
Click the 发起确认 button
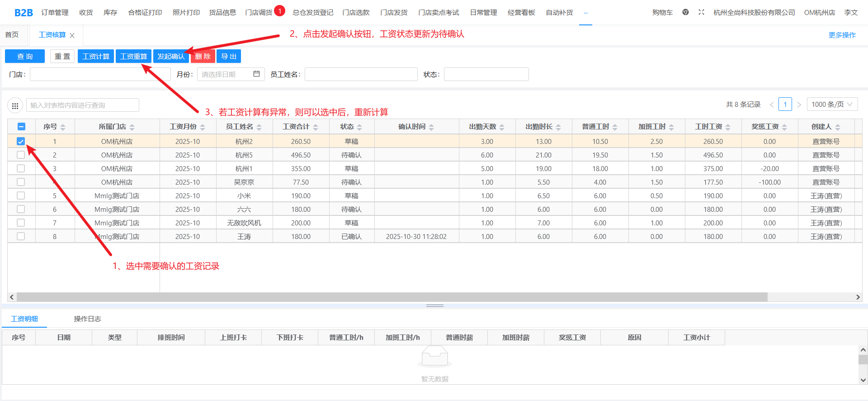tap(170, 56)
